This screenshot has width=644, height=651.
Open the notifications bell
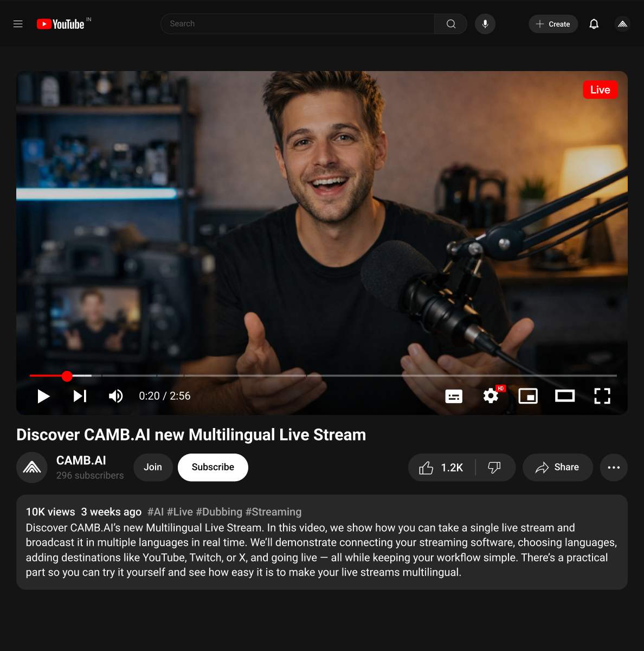pyautogui.click(x=594, y=24)
